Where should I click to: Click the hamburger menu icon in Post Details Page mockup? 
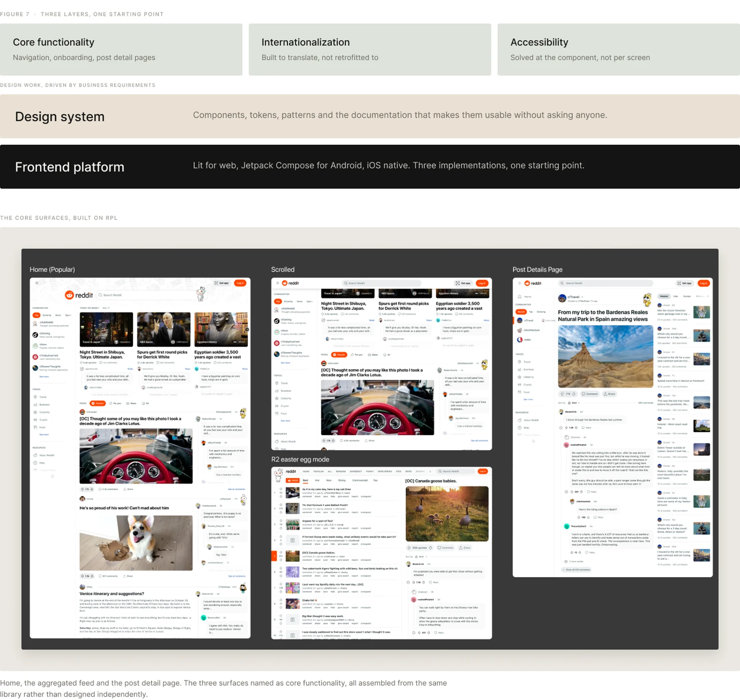520,283
